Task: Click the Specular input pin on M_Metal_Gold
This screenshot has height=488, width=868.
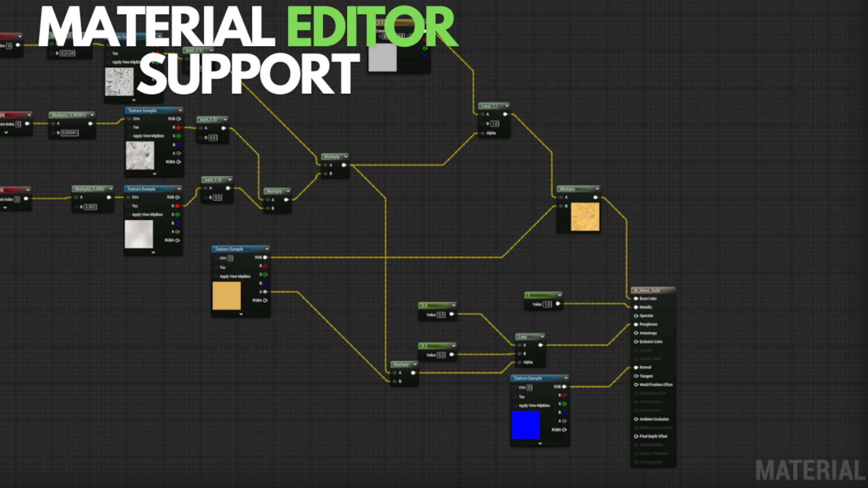Action: (x=636, y=316)
